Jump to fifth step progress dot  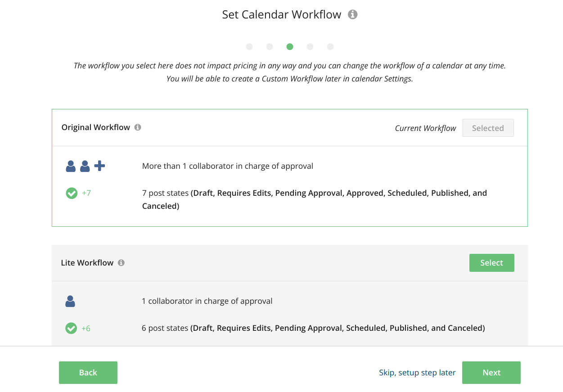[x=330, y=47]
